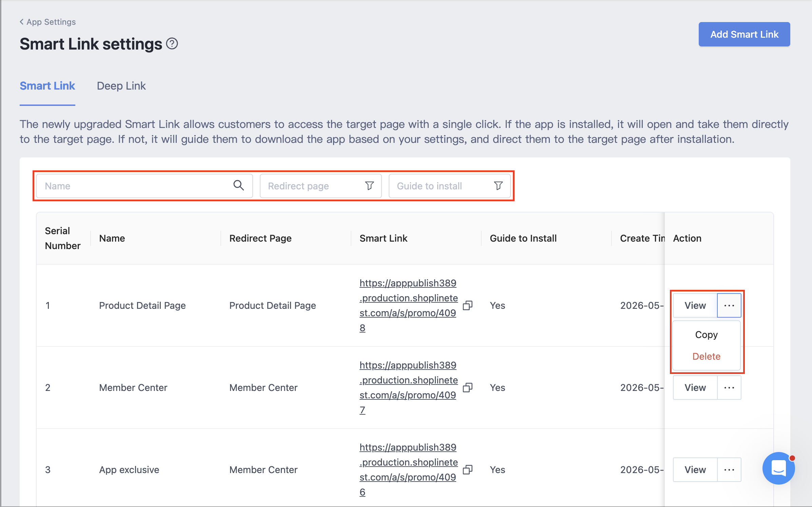Go back to App Settings

47,22
